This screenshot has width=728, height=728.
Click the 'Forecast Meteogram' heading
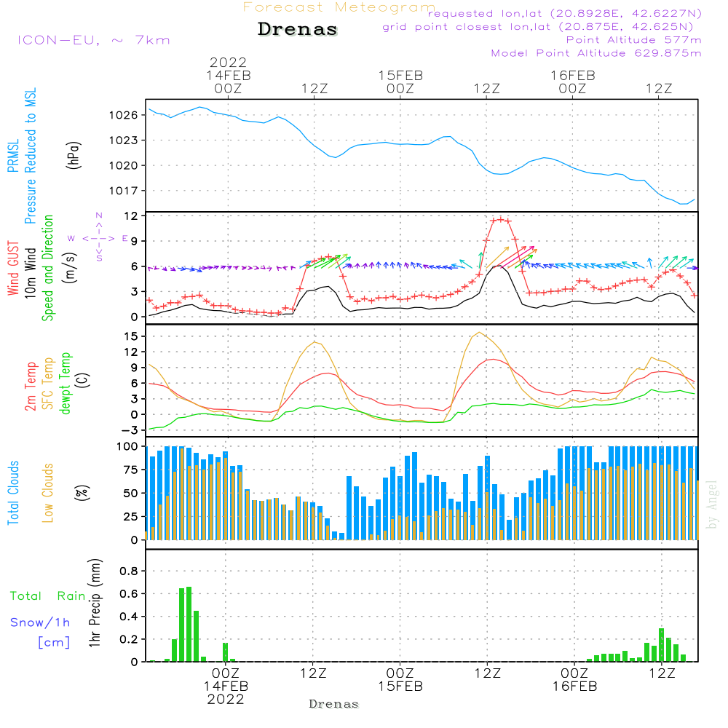pos(339,7)
